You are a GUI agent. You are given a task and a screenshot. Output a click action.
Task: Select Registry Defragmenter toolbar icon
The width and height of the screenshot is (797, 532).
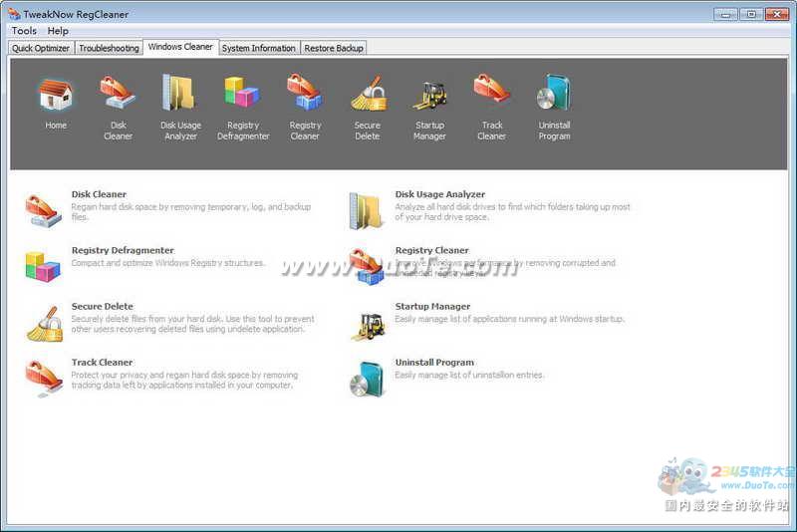[242, 92]
